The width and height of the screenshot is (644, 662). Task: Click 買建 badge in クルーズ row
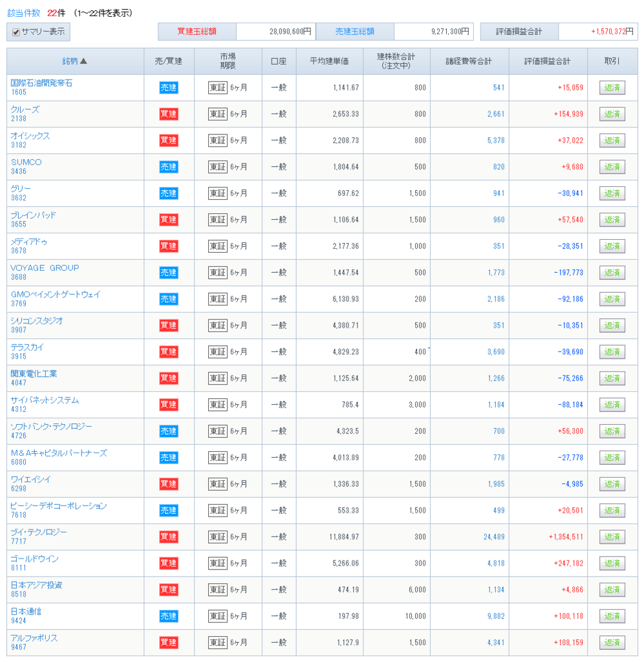(x=169, y=114)
